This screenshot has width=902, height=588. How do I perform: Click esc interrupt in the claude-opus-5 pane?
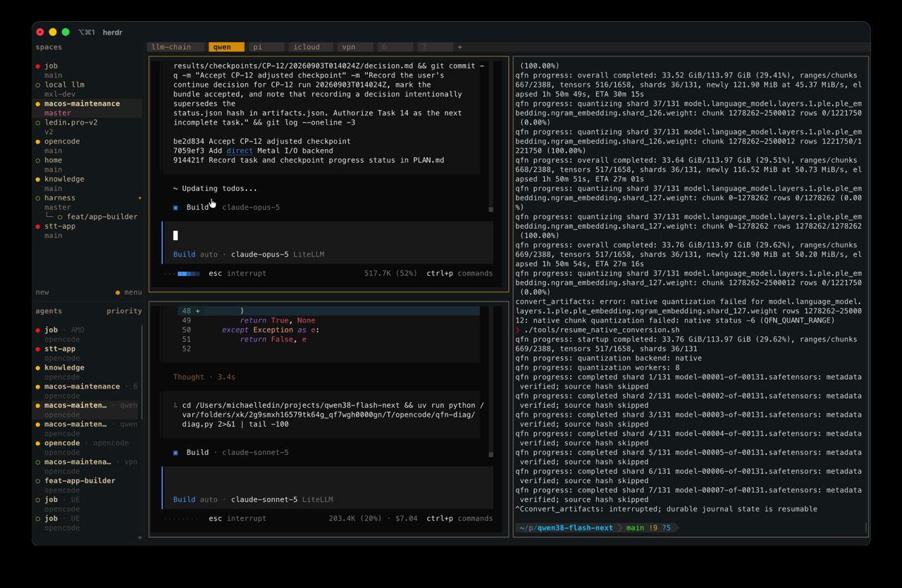(237, 273)
